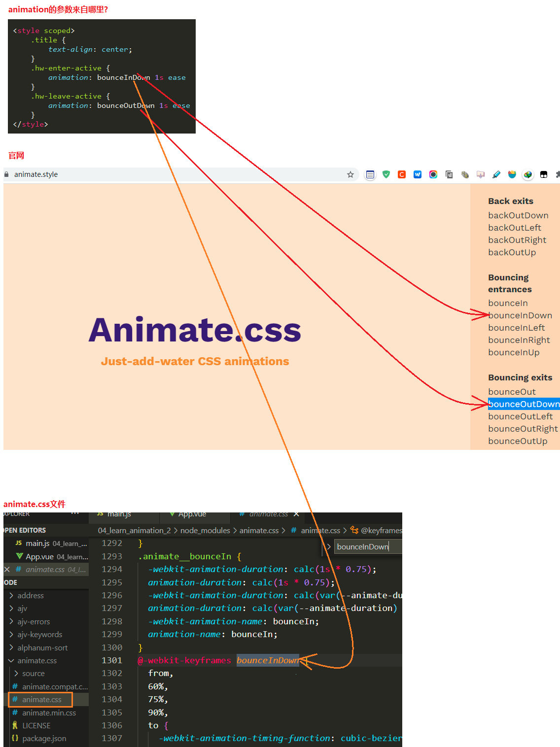Expand the ajv-errors folder
Image resolution: width=560 pixels, height=747 pixels.
point(11,621)
